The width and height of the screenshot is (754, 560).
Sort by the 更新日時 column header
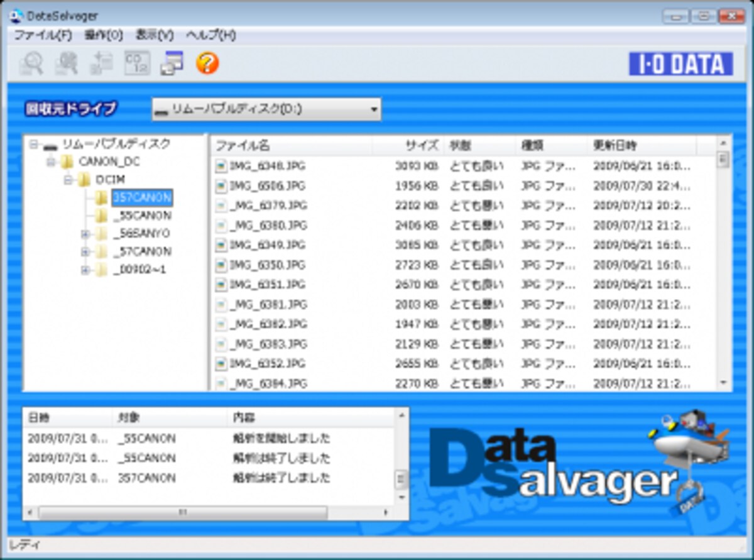click(x=643, y=146)
